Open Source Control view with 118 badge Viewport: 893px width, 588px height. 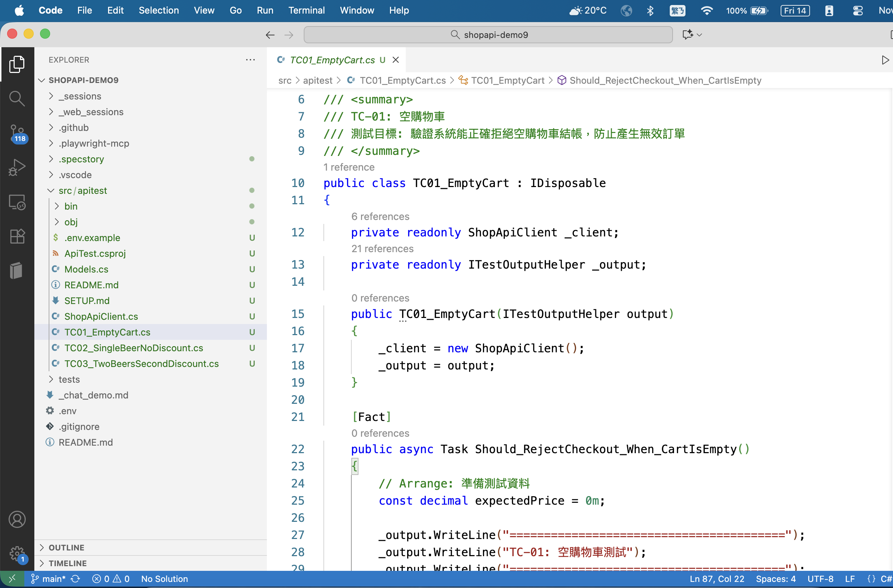point(17,133)
